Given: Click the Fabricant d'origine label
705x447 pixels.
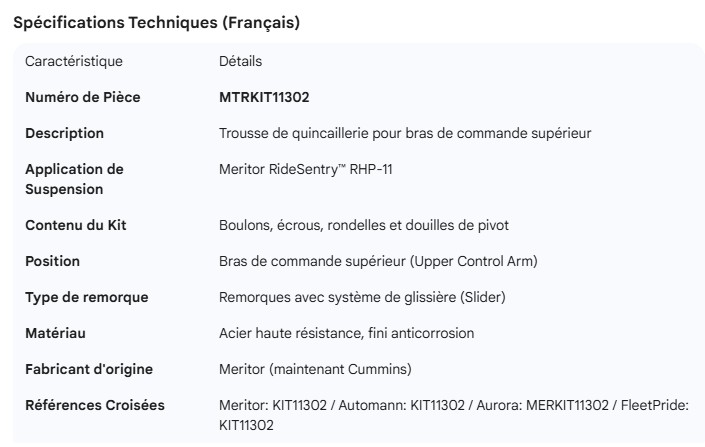Looking at the screenshot, I should 89,370.
